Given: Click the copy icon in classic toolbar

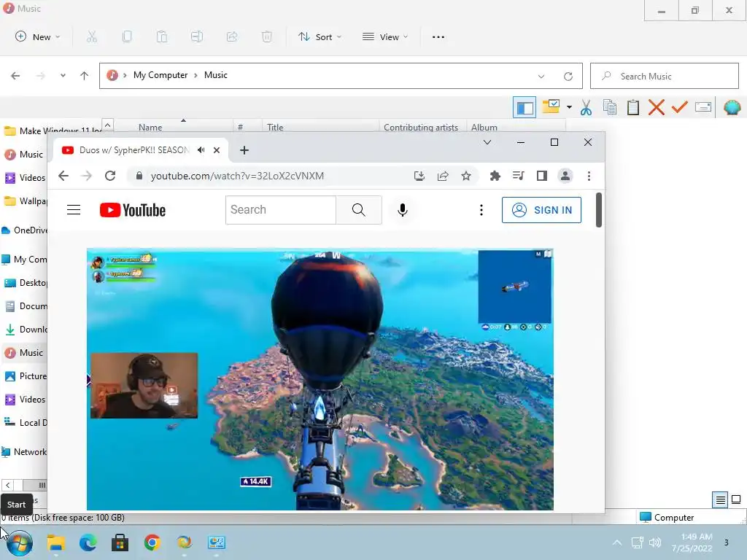Looking at the screenshot, I should click(x=610, y=107).
